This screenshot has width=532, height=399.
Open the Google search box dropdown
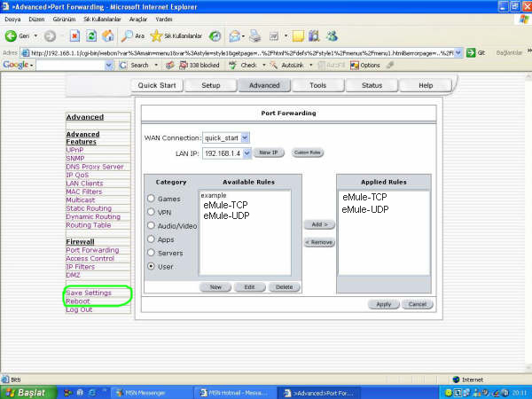109,65
